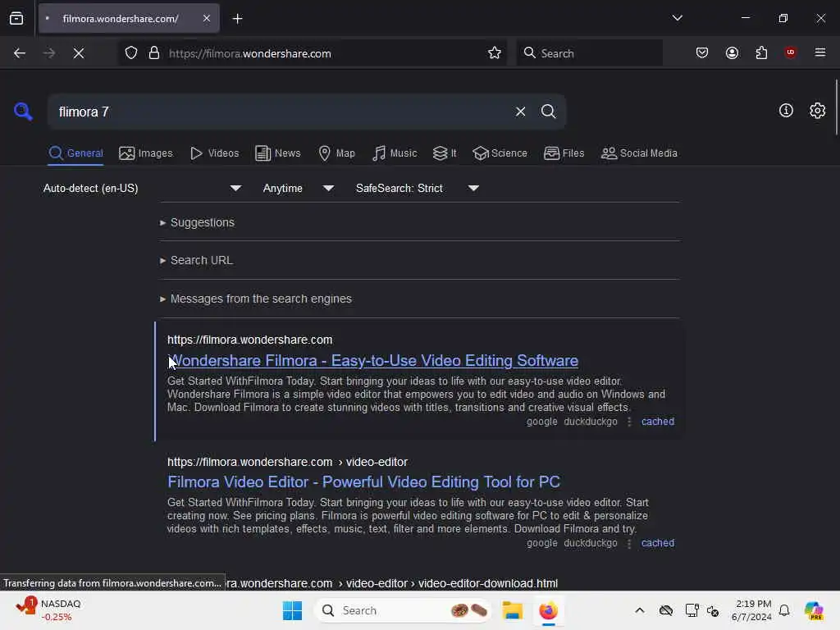Expand Messages from the search engines
The image size is (840, 630).
(x=256, y=299)
